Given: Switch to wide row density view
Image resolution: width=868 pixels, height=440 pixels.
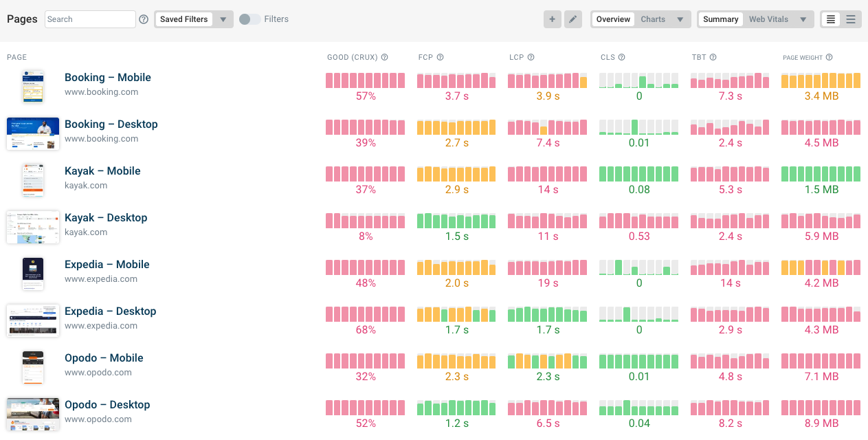Looking at the screenshot, I should coord(851,19).
